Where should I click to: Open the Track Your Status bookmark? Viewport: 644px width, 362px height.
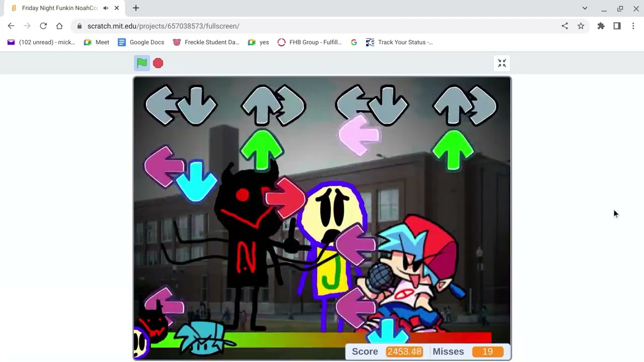[399, 42]
